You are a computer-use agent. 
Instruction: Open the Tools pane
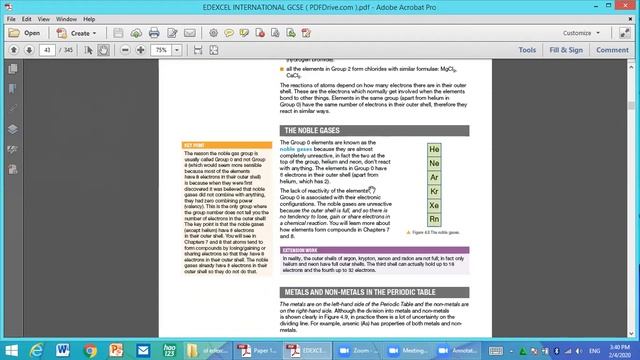pyautogui.click(x=527, y=50)
